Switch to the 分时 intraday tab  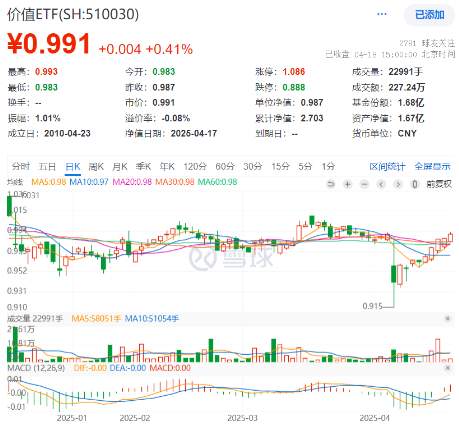click(x=21, y=166)
